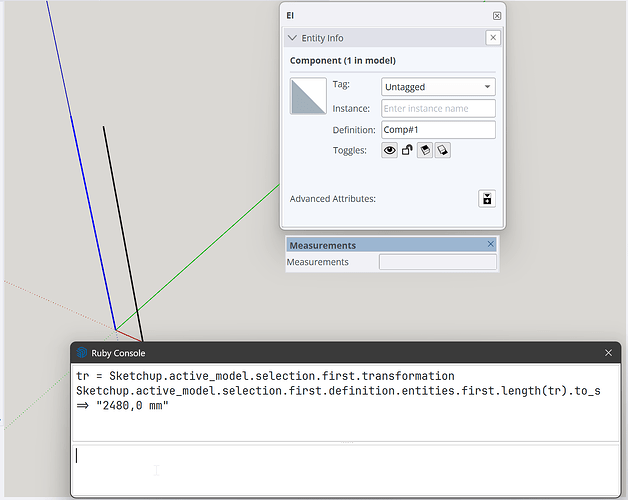Click the EI window title
Screen dimensions: 628x500
coord(290,16)
